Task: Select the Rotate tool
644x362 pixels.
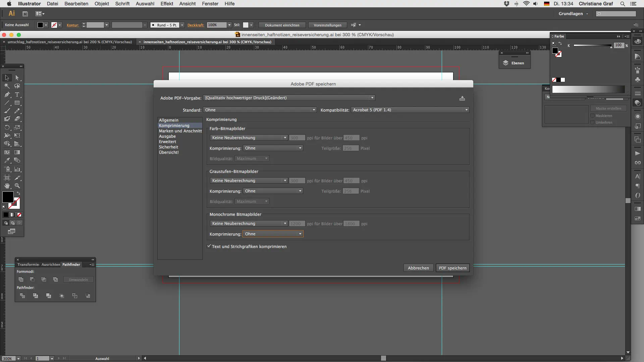Action: [7, 127]
